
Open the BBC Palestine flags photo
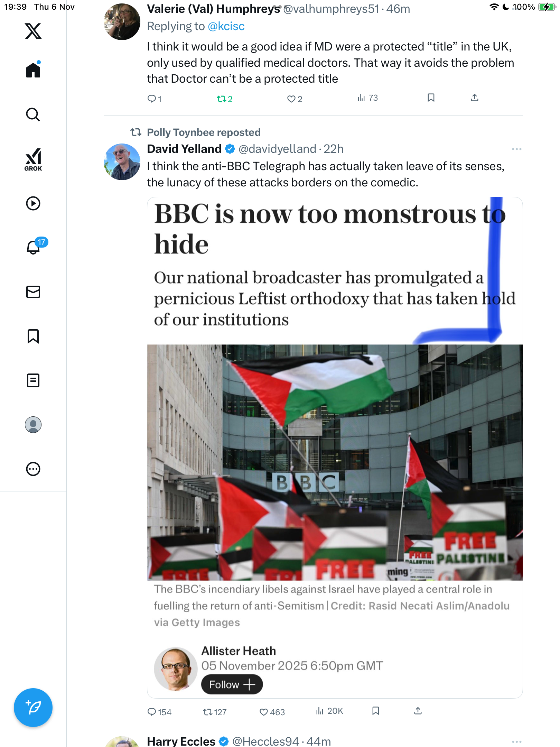point(335,462)
